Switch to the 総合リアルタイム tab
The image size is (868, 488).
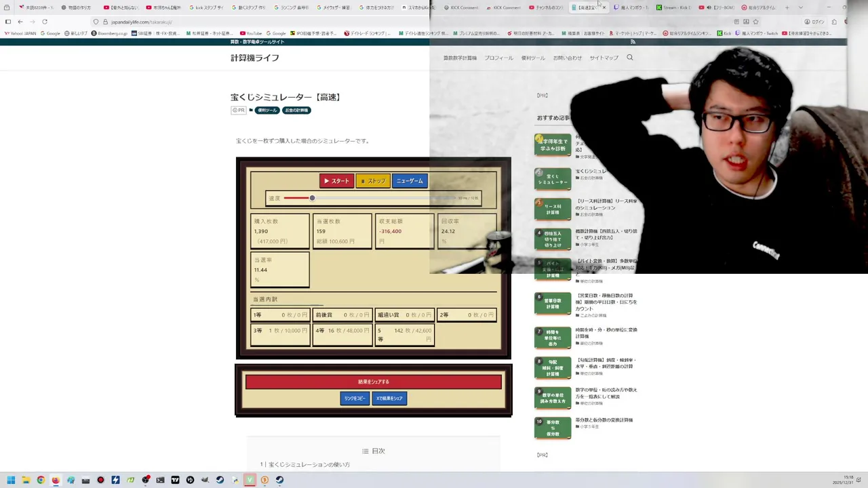pyautogui.click(x=758, y=7)
